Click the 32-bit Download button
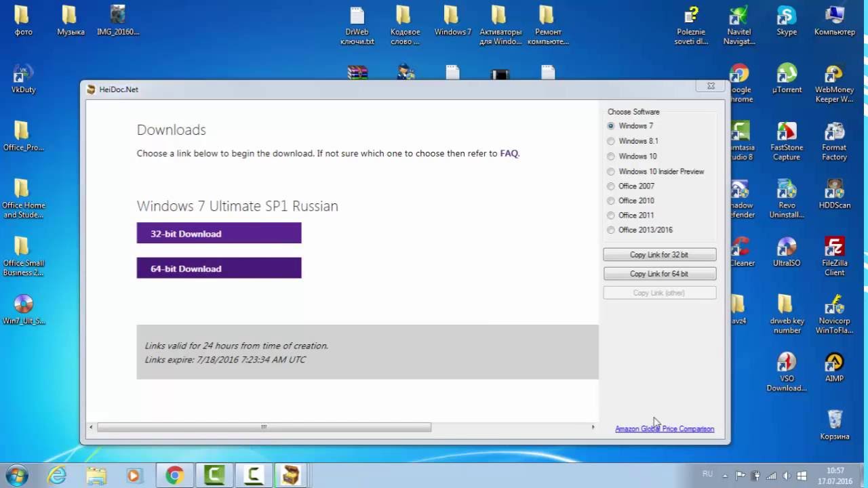Screen dimensions: 868x488 click(x=219, y=233)
